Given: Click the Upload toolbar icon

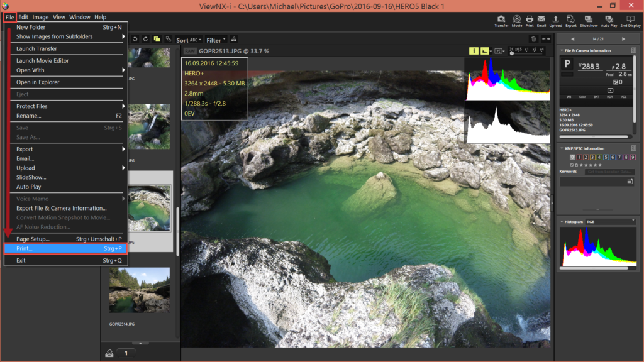Looking at the screenshot, I should 556,19.
